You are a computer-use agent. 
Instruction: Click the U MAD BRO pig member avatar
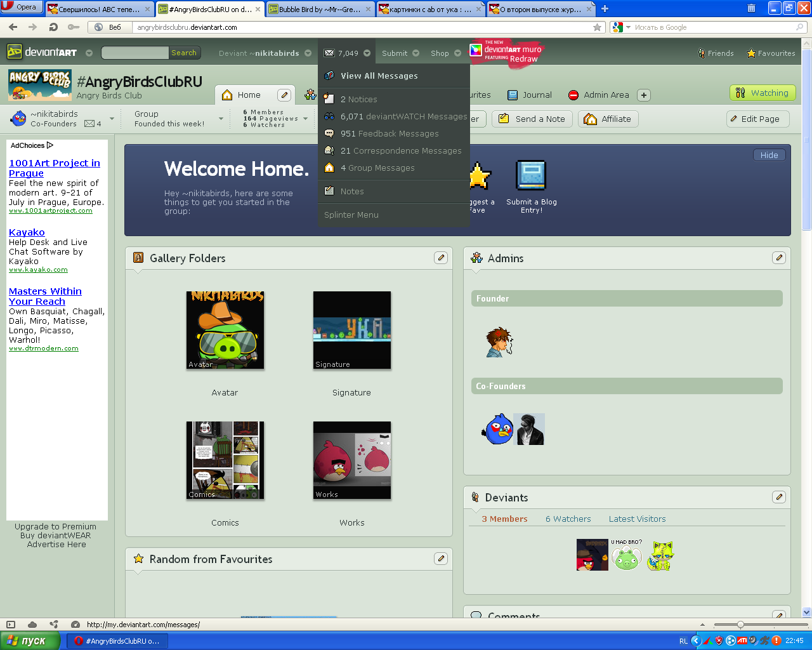point(627,555)
